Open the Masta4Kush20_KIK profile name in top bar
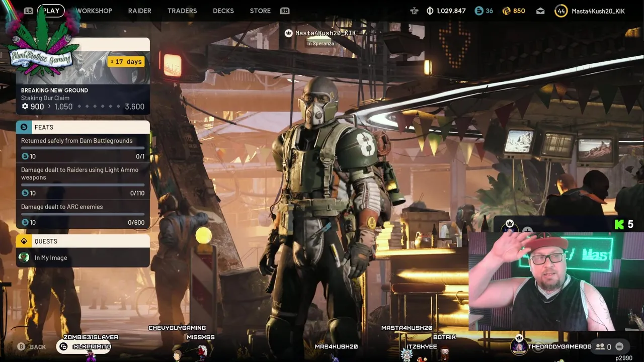This screenshot has height=362, width=644. (598, 11)
